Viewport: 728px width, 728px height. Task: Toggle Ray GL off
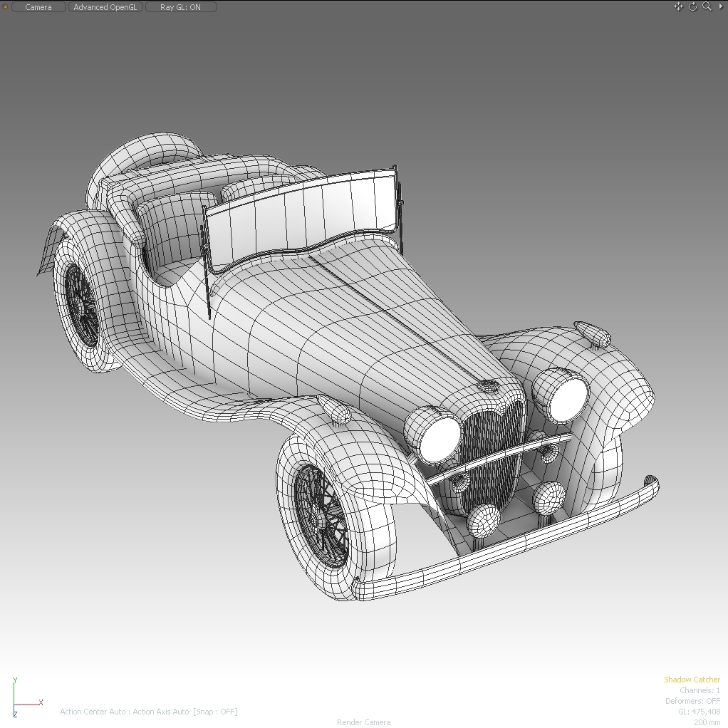180,6
